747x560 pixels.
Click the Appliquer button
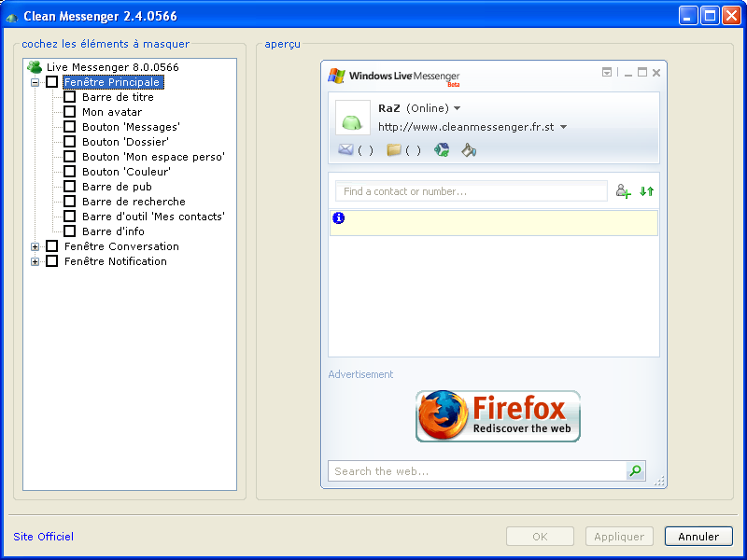pos(619,536)
